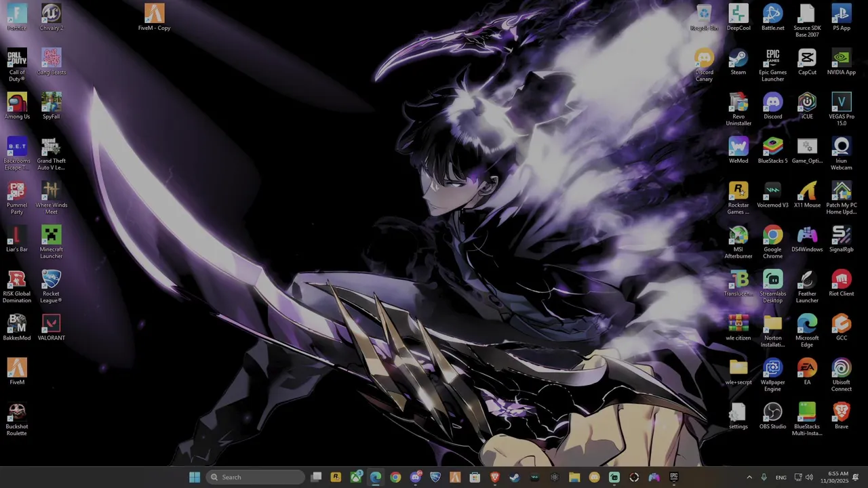Select the Discord Canary desktop icon
The height and width of the screenshot is (488, 868).
(704, 64)
